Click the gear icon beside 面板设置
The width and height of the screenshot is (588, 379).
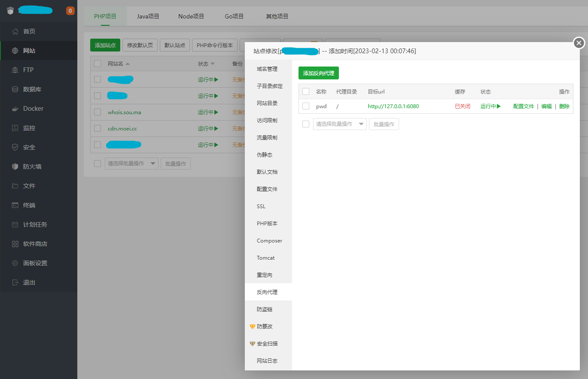click(15, 263)
